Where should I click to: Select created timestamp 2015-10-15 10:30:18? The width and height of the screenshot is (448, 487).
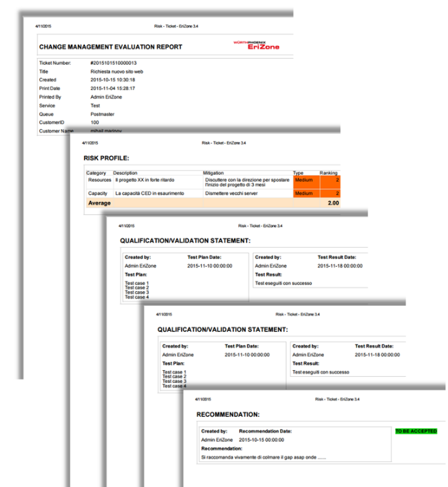(113, 80)
